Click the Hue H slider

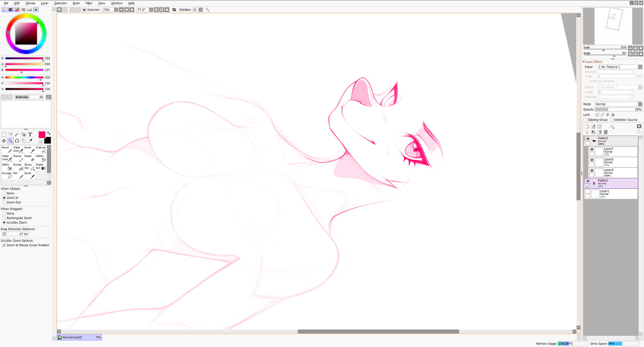(24, 78)
